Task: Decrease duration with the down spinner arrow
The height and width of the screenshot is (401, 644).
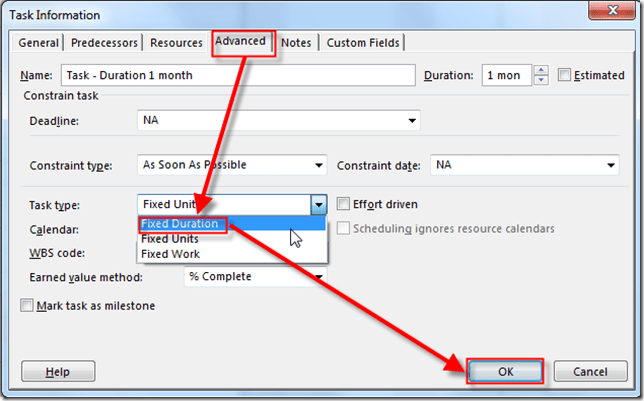Action: [541, 81]
